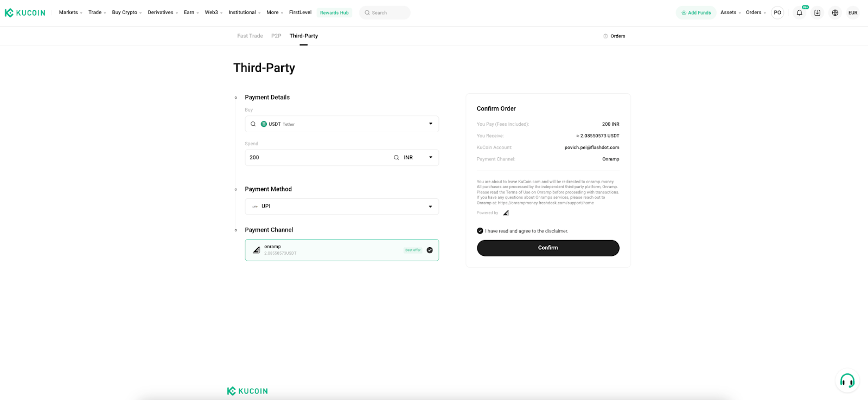Uncheck the disclaimer agreement checkbox
Viewport: 868px width, 400px height.
coord(480,231)
